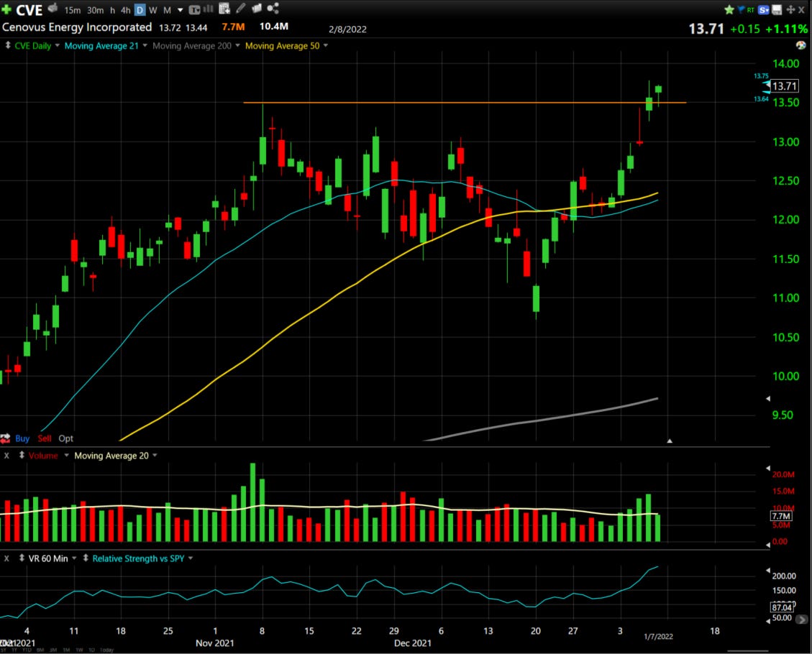
Task: Open Relative Strength vs SPY dropdown
Action: pyautogui.click(x=191, y=558)
